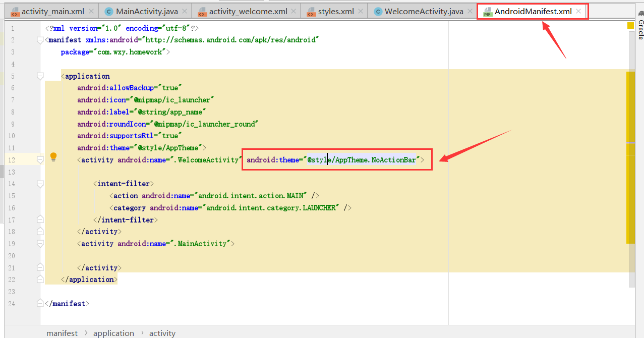
Task: Click the activity_welcome.xml file icon
Action: pos(202,12)
